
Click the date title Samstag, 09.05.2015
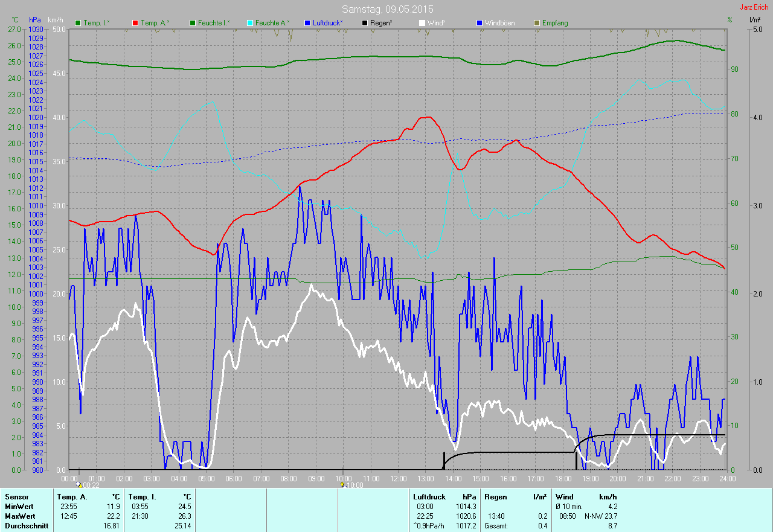(387, 9)
